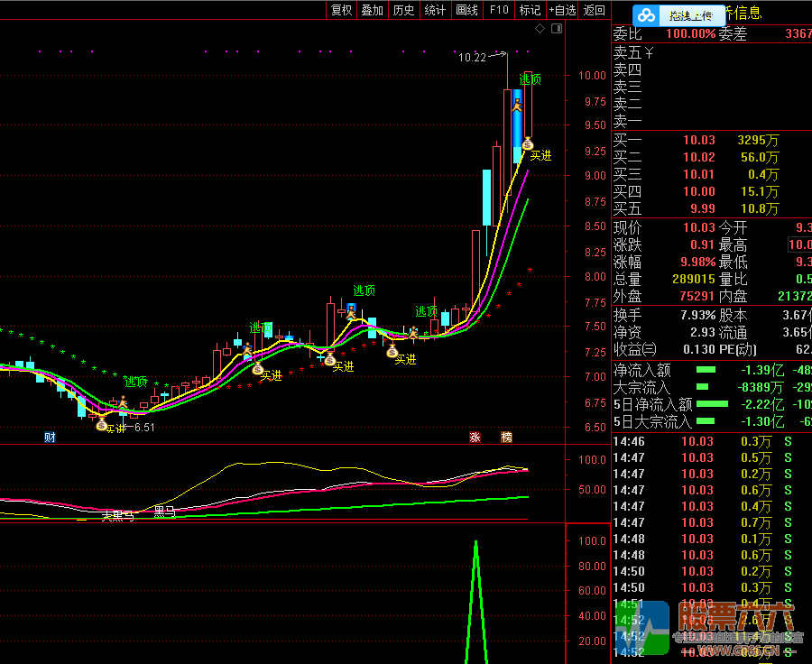
Task: Click the runner icon on the blue candle near 9.75
Action: coord(517,106)
